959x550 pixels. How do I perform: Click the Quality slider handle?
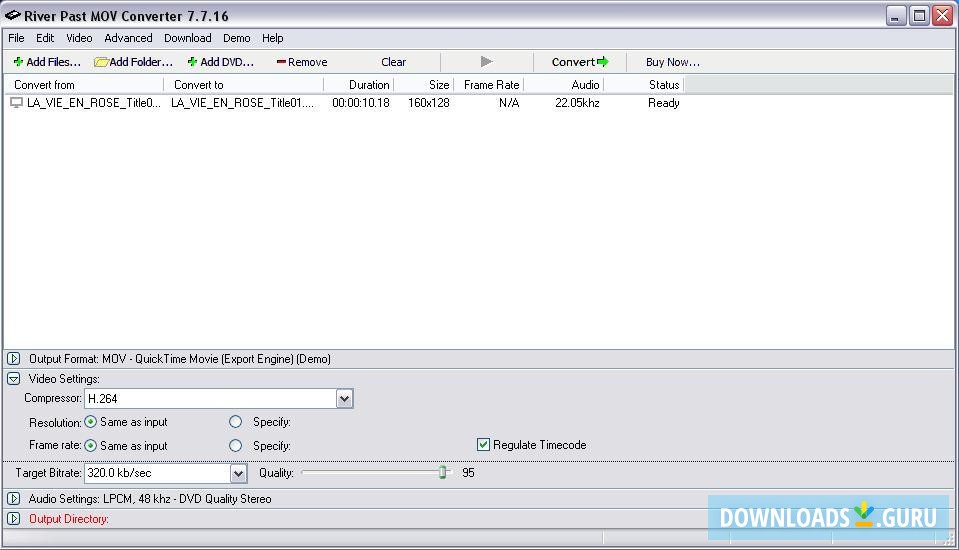click(x=443, y=472)
